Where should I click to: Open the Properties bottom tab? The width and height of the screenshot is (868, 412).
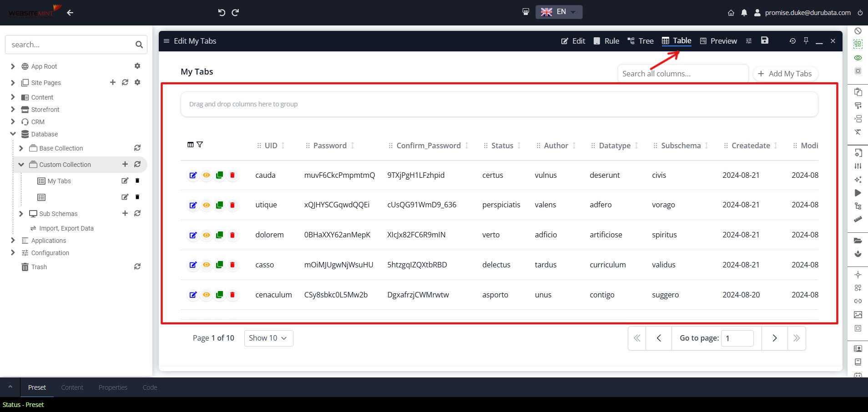click(113, 387)
